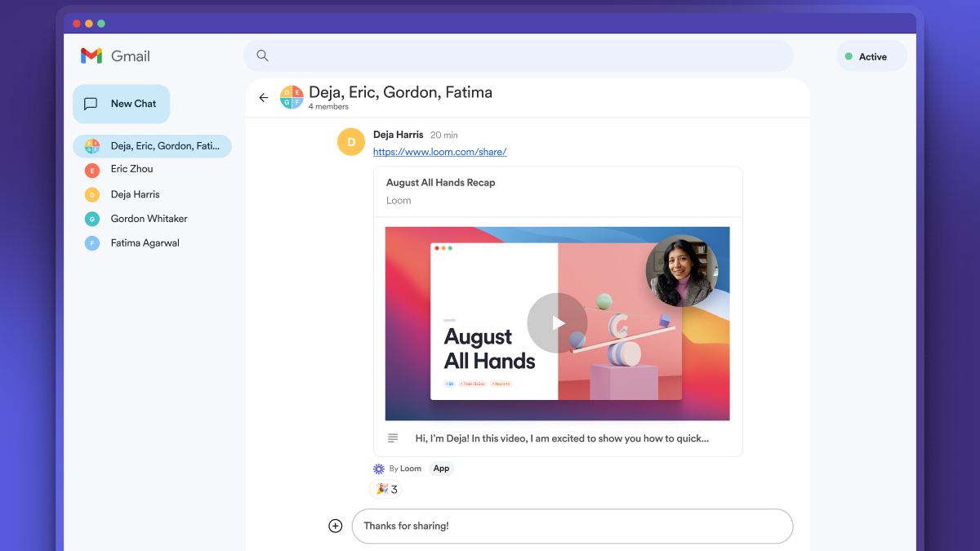980x551 pixels.
Task: Open the Deja, Eric, Gordon, Fati... group chat
Action: [x=152, y=146]
